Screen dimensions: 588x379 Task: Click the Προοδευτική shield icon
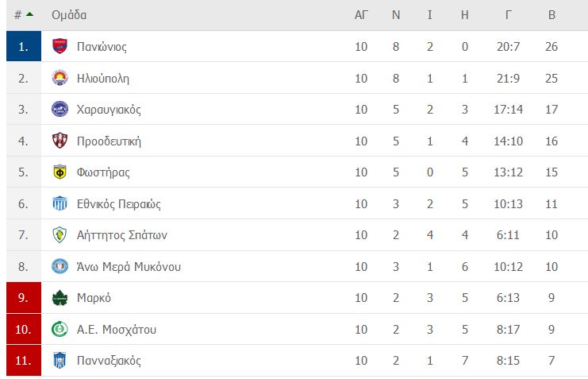[60, 141]
